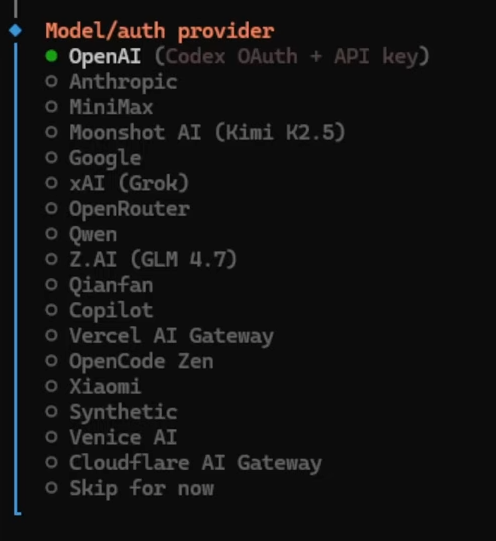Click the blue diamond step marker
The height and width of the screenshot is (541, 496).
click(x=16, y=30)
